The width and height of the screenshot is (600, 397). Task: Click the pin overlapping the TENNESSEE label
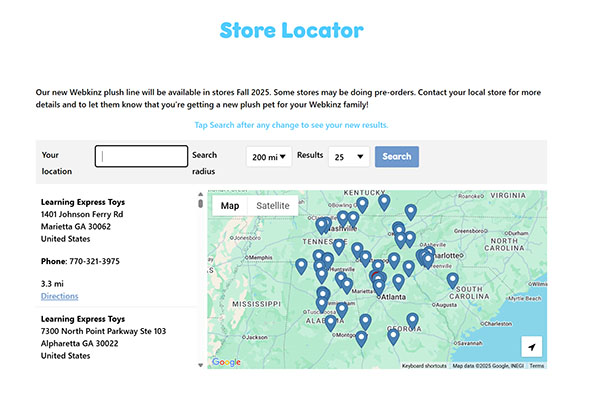pyautogui.click(x=339, y=247)
